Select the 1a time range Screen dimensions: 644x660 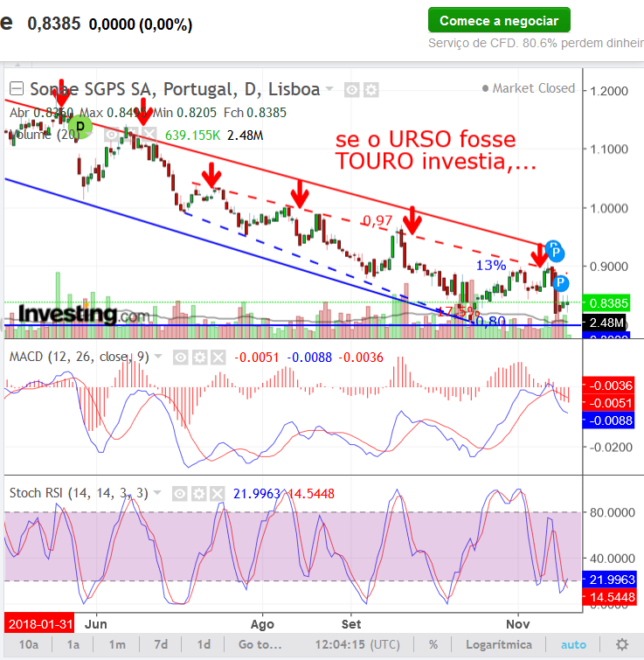click(73, 644)
